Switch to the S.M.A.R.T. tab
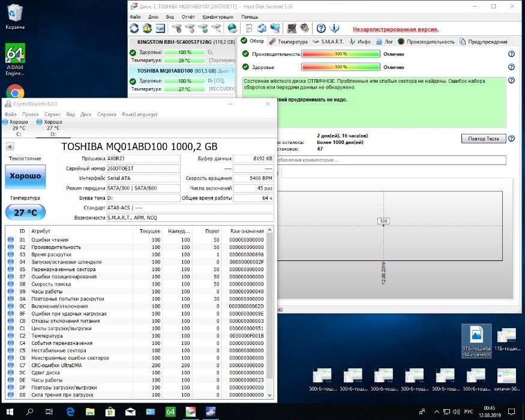525x420 pixels. (x=328, y=41)
